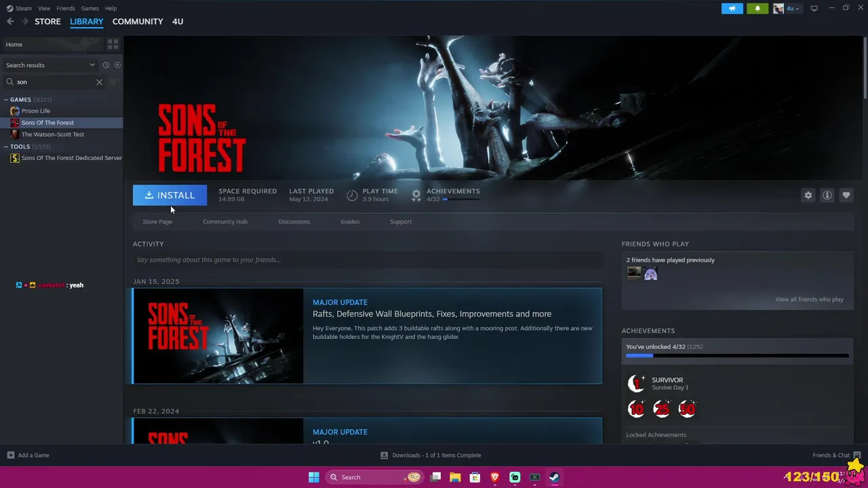Click the achievements unlocked progress bar
The image size is (868, 488).
[737, 355]
